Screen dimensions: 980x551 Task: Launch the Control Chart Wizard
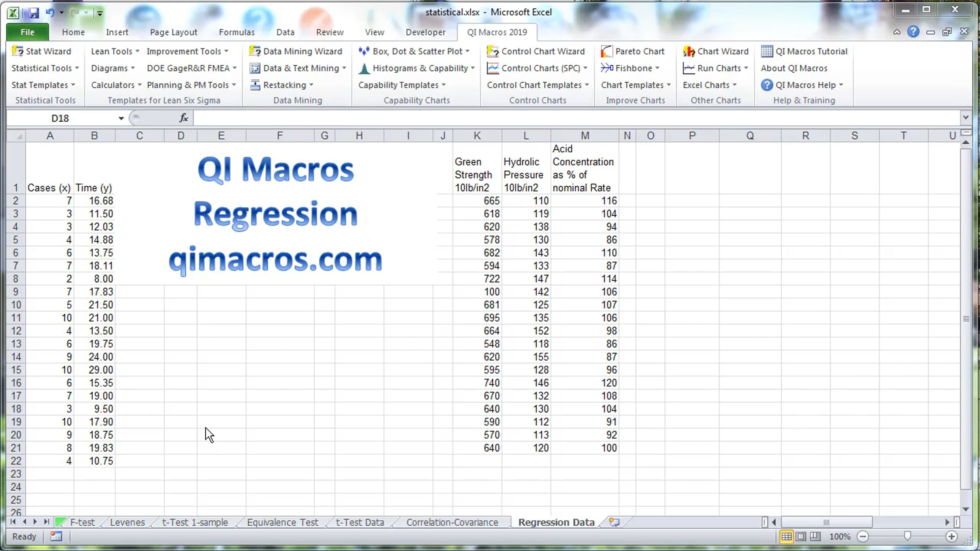[536, 51]
